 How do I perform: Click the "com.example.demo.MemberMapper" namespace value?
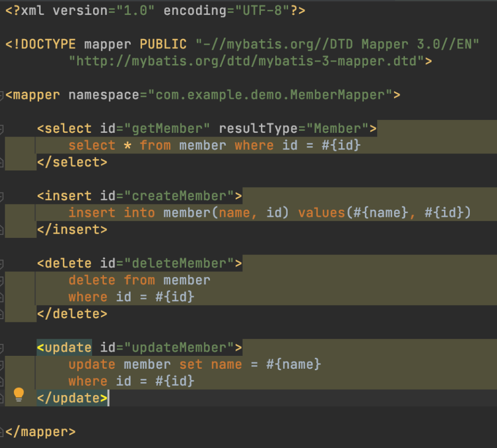tap(271, 95)
